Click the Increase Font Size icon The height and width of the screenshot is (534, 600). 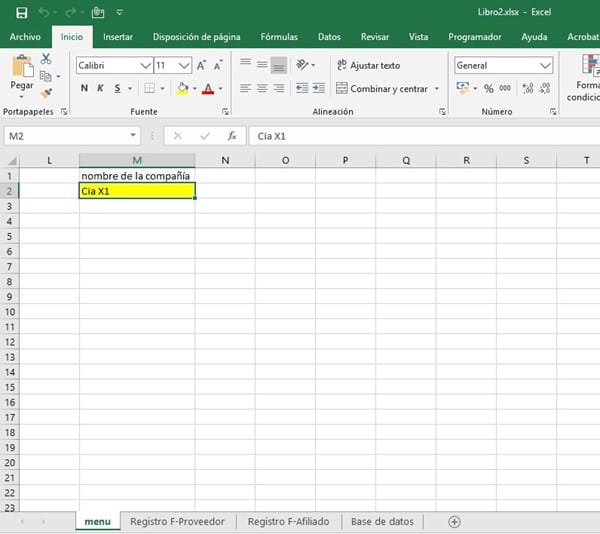tap(202, 65)
